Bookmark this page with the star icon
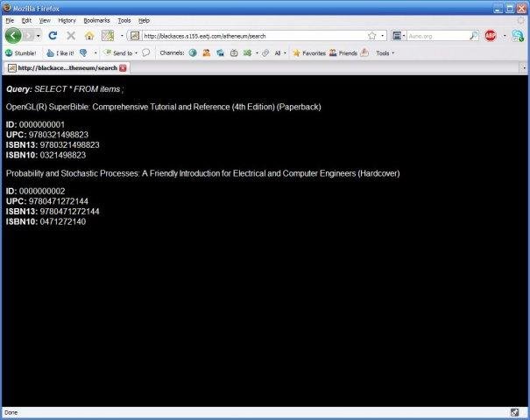530x420 pixels. point(371,36)
